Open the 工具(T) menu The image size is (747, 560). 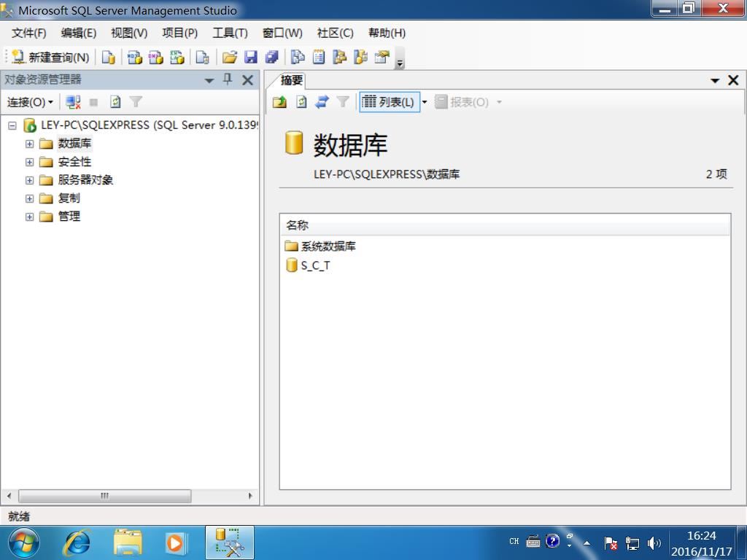[x=230, y=33]
